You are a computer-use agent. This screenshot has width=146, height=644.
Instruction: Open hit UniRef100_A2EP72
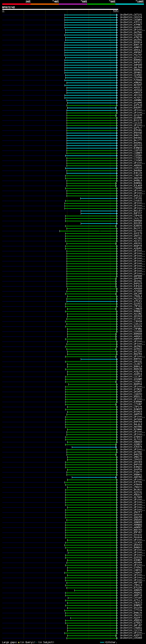pos(131,635)
